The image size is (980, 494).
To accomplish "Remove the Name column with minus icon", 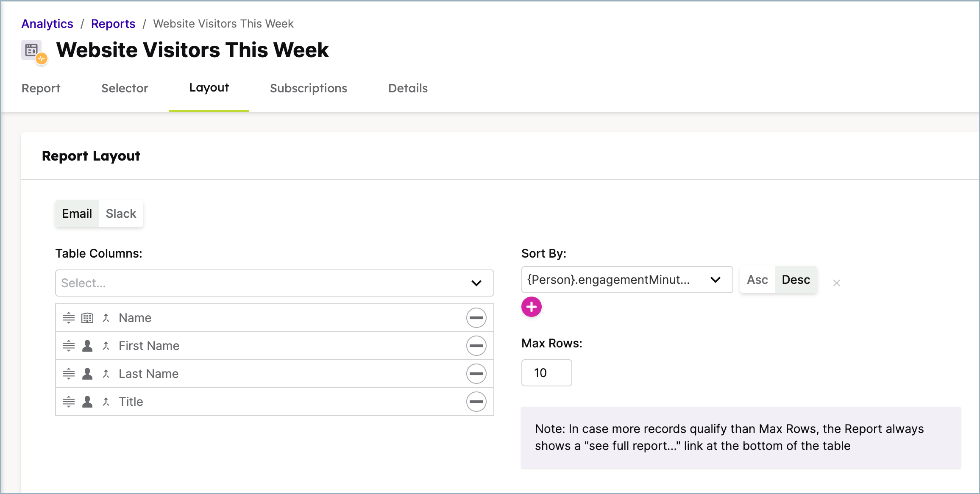I will (x=476, y=318).
